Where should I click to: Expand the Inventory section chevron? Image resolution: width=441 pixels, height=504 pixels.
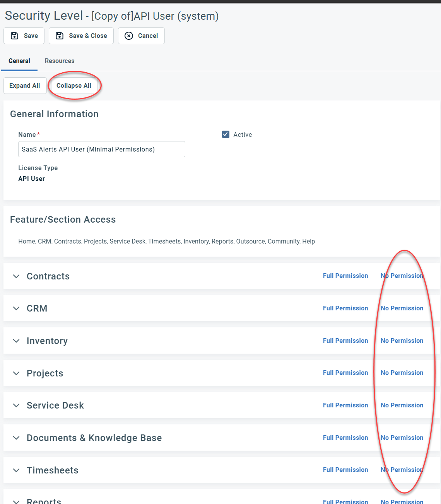click(x=16, y=341)
